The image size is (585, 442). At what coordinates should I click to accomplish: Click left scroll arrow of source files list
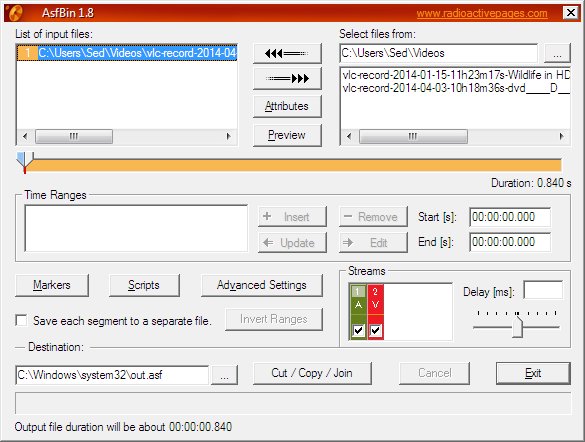[349, 136]
